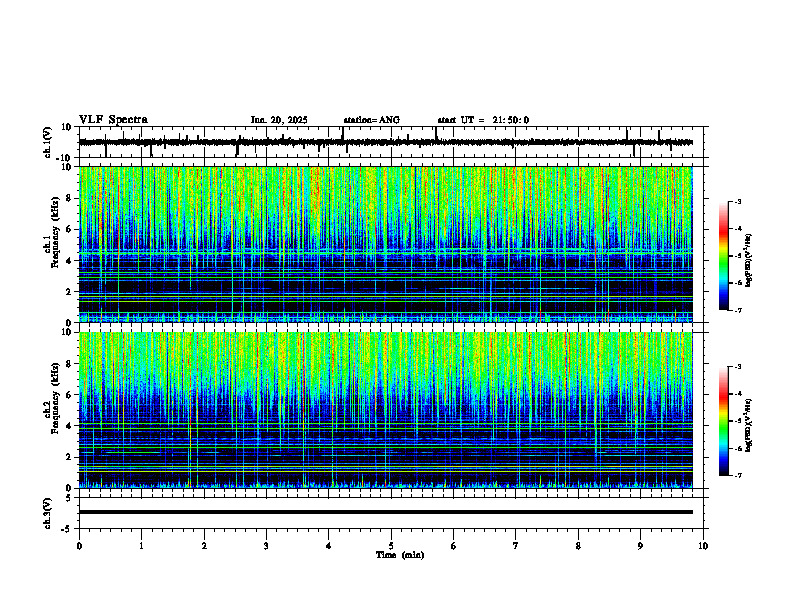Click time axis tick label 3
Screen dimensions: 792x612
[x=266, y=546]
